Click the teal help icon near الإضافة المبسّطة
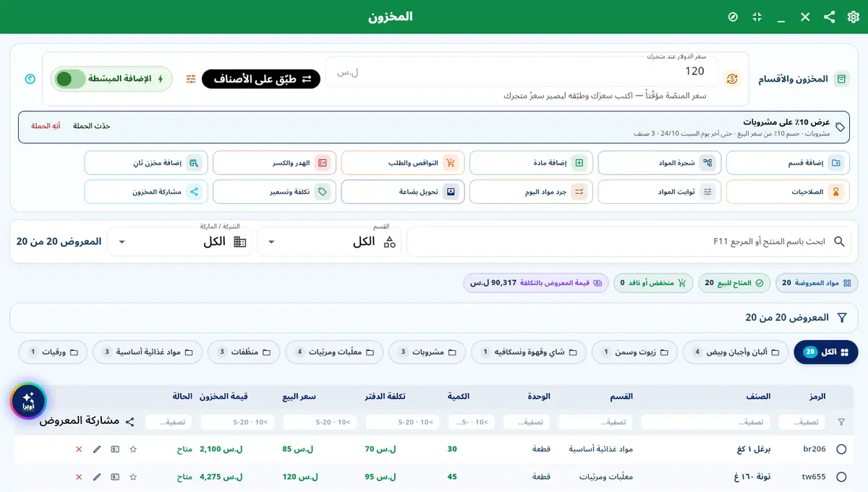Screen dimensions: 868x492 point(30,79)
